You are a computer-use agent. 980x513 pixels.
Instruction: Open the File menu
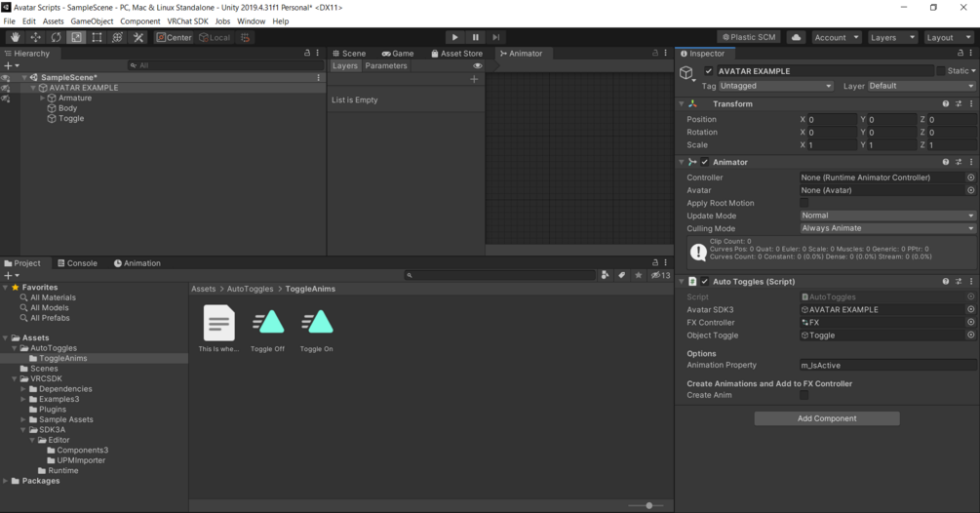(x=10, y=21)
